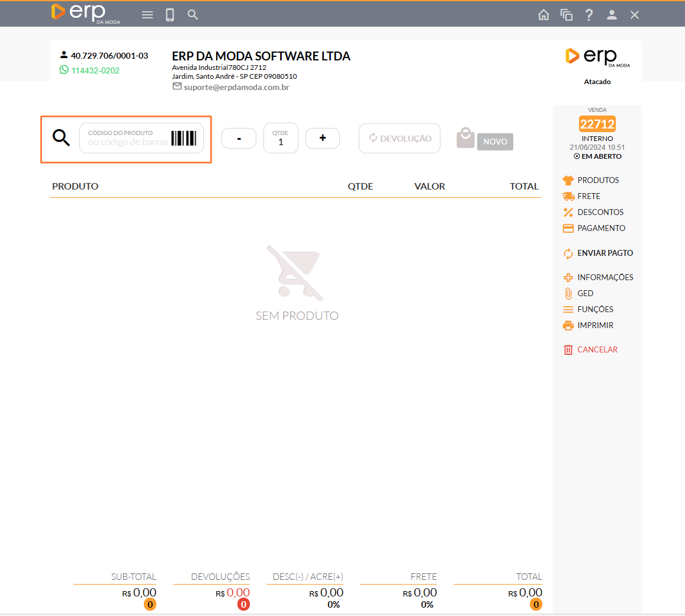Open help question mark icon
This screenshot has height=616, width=685.
click(x=588, y=15)
